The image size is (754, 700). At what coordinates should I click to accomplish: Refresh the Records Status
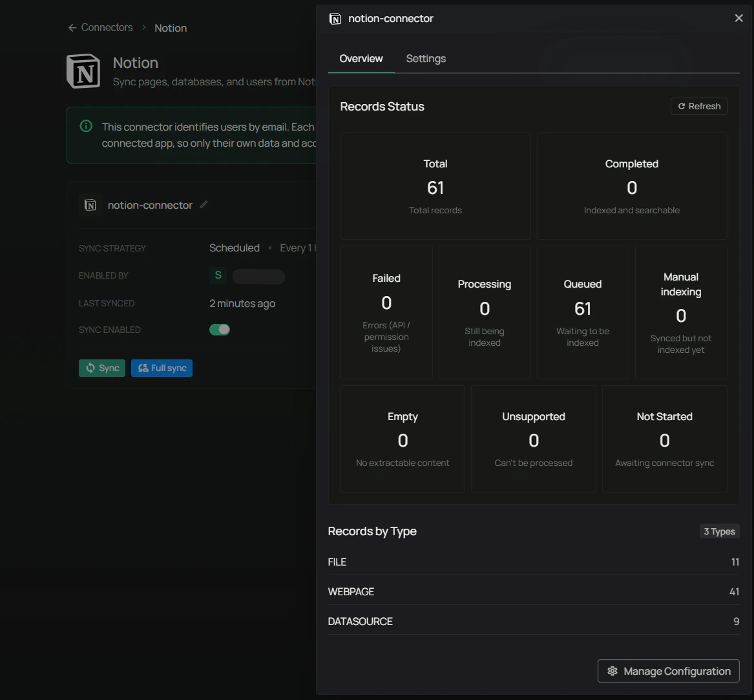[698, 106]
